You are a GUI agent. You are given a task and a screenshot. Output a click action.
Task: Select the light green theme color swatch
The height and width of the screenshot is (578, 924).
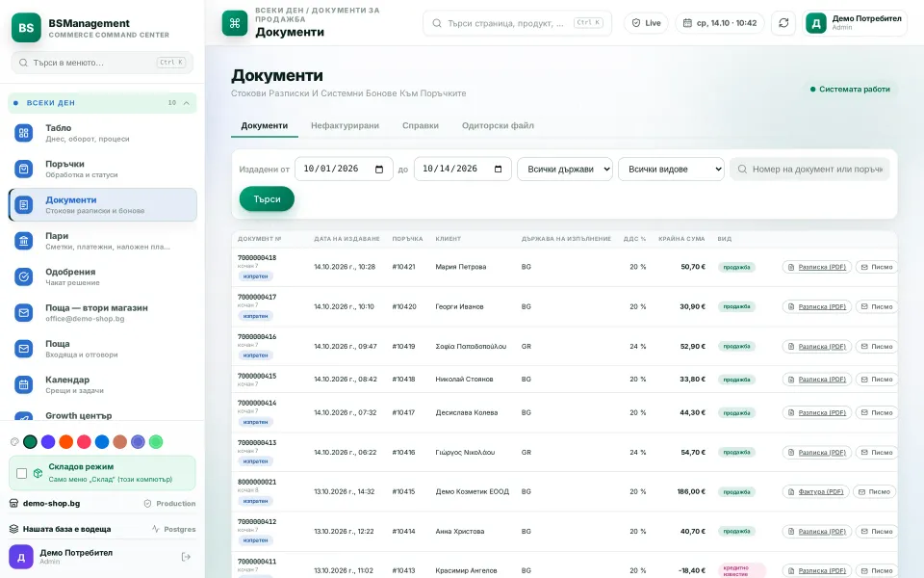click(x=156, y=442)
